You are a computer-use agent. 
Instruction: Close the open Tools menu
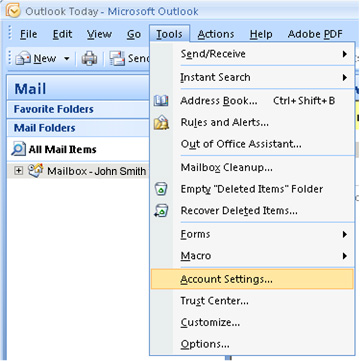tap(169, 34)
